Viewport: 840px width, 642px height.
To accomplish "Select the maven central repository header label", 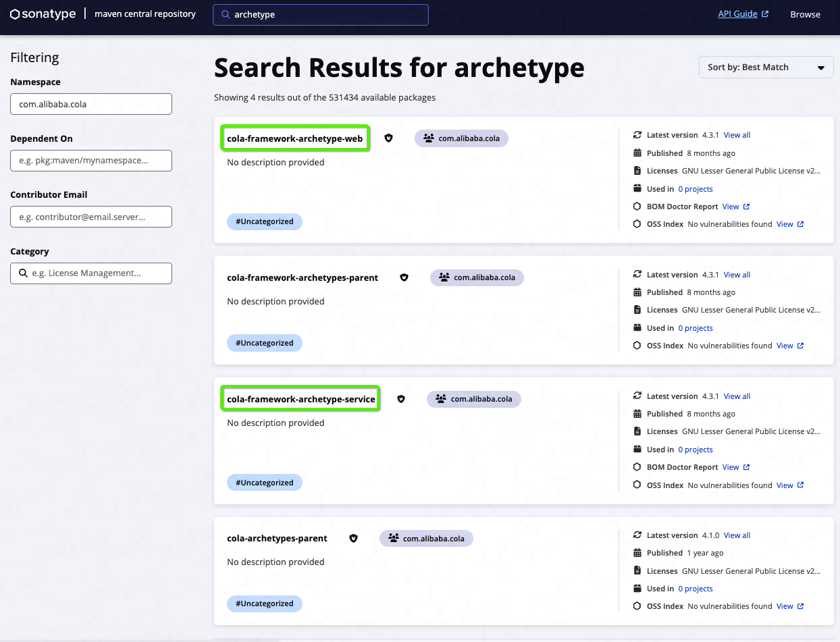I will [145, 14].
